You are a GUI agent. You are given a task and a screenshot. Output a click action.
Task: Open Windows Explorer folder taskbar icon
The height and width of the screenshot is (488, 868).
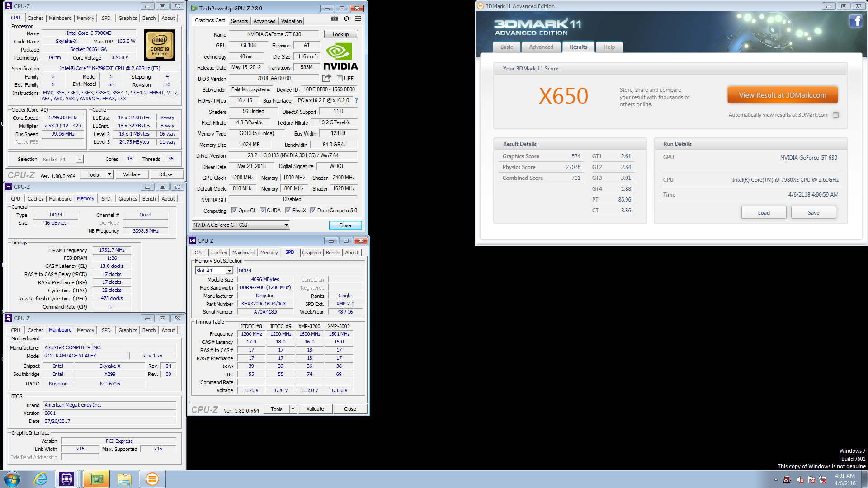tap(124, 479)
